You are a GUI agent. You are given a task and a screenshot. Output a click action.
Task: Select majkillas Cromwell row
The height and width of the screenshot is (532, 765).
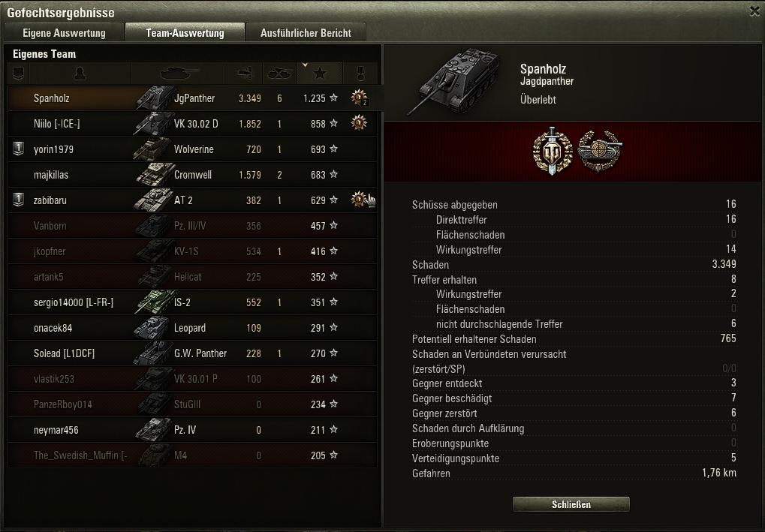[193, 175]
